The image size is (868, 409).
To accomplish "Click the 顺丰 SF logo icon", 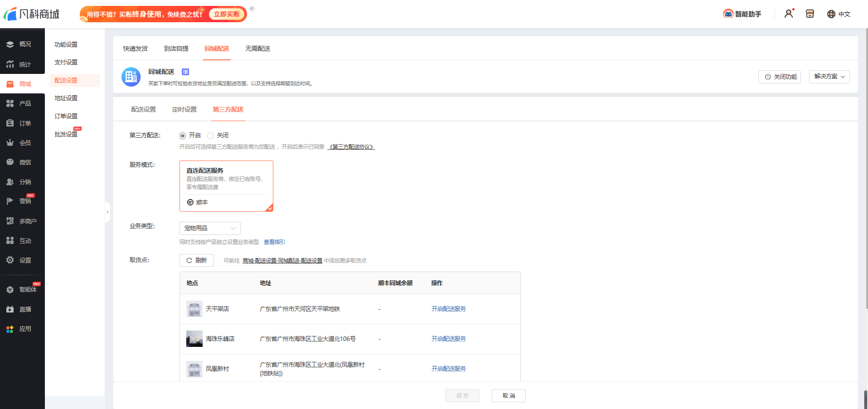I will pos(190,202).
